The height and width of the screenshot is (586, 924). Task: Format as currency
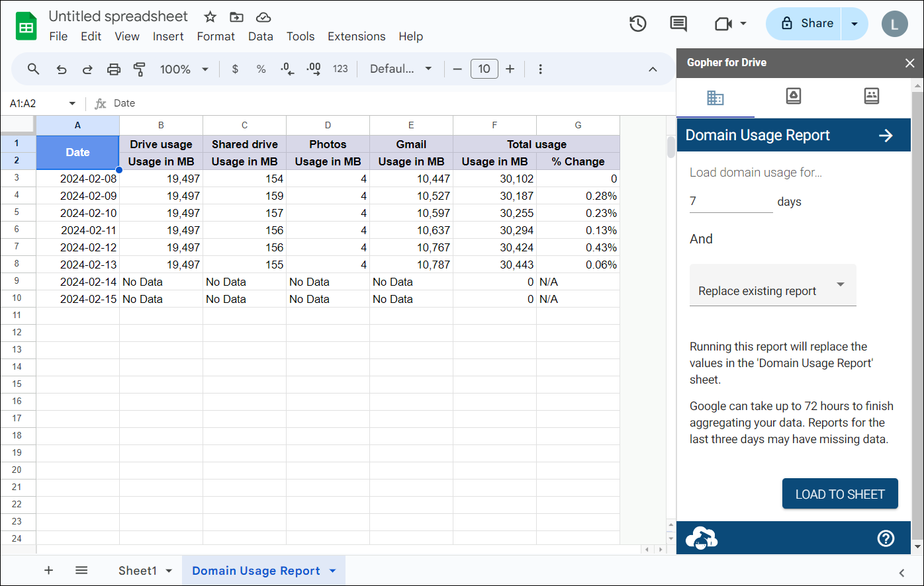pyautogui.click(x=235, y=69)
